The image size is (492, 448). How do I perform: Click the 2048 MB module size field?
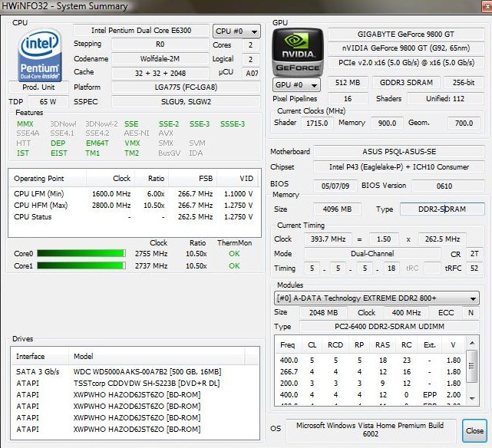click(x=323, y=312)
